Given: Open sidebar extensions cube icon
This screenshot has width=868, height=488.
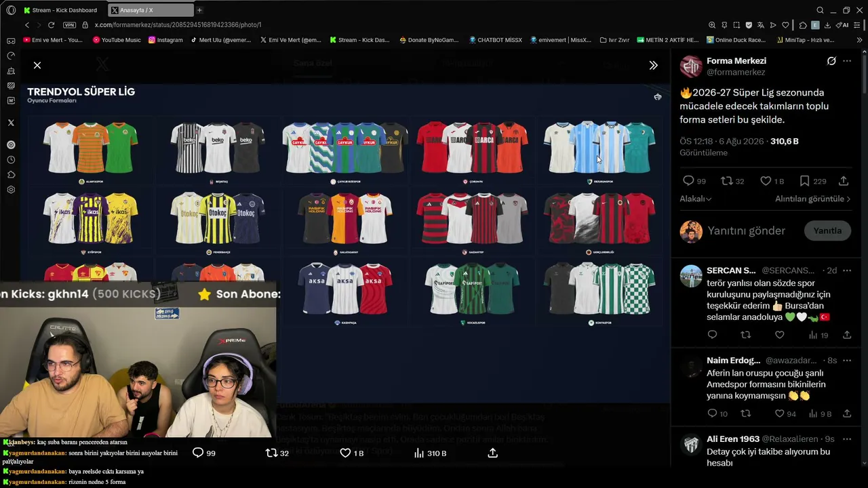Looking at the screenshot, I should click(11, 175).
